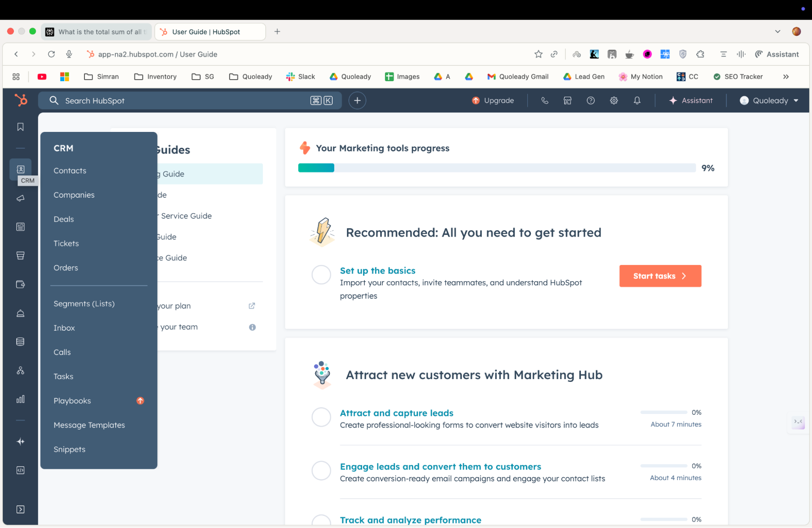Mark Attract and capture leads complete

[321, 417]
